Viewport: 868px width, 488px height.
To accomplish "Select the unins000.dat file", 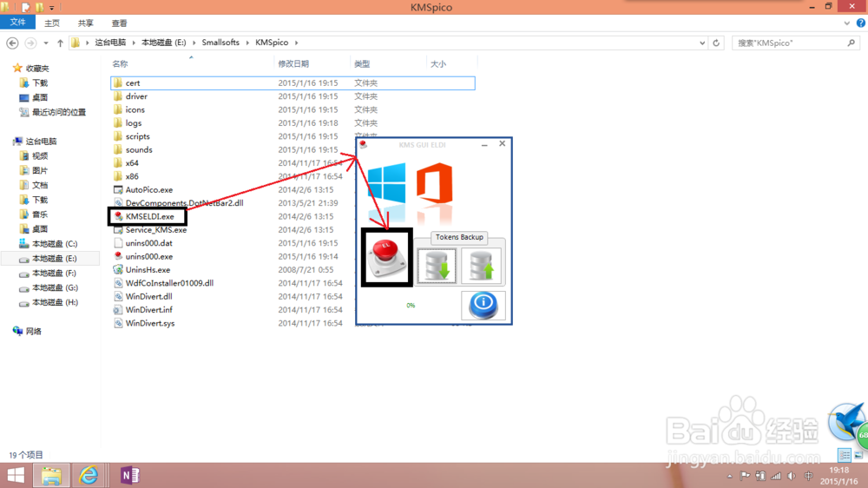I will tap(148, 243).
